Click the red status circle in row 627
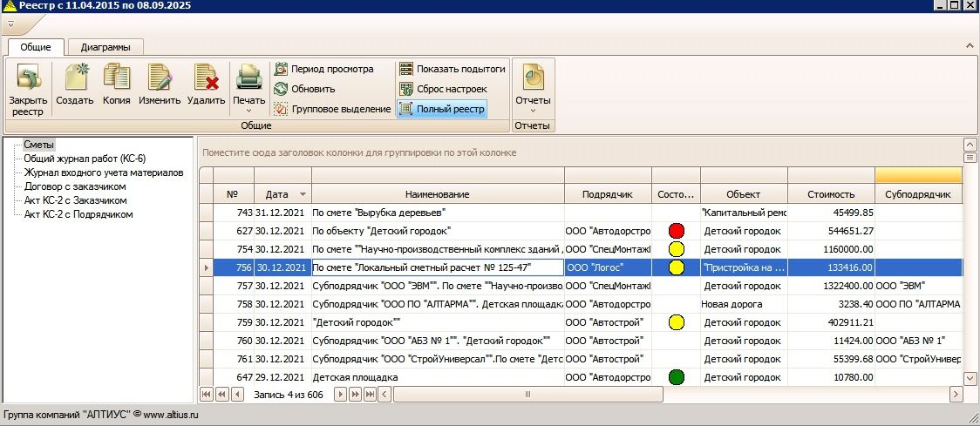The image size is (980, 426). (676, 231)
